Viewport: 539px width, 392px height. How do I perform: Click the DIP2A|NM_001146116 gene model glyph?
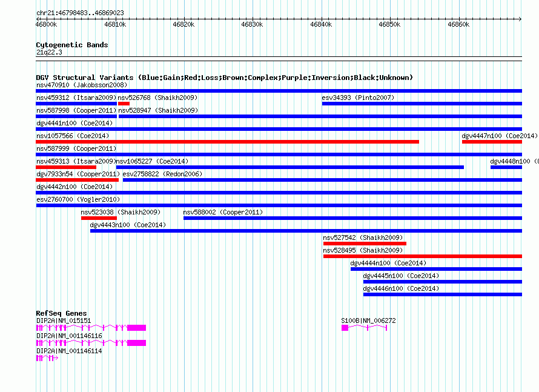(x=91, y=343)
